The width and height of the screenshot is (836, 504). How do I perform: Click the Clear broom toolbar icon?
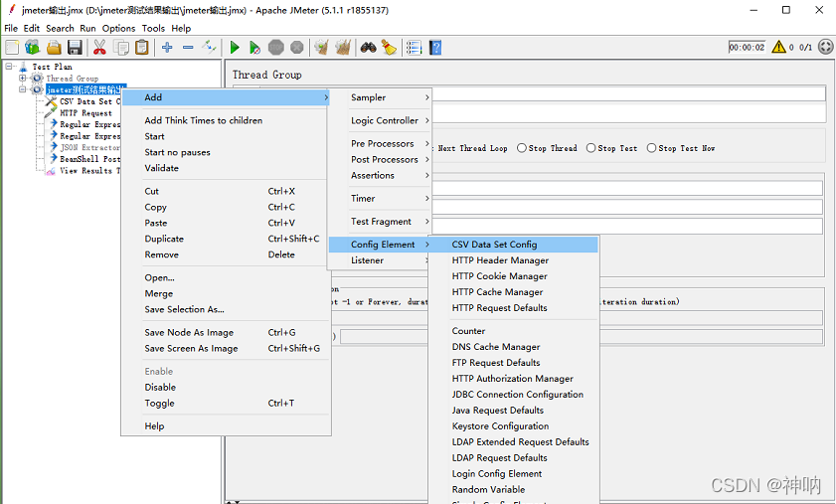(321, 48)
